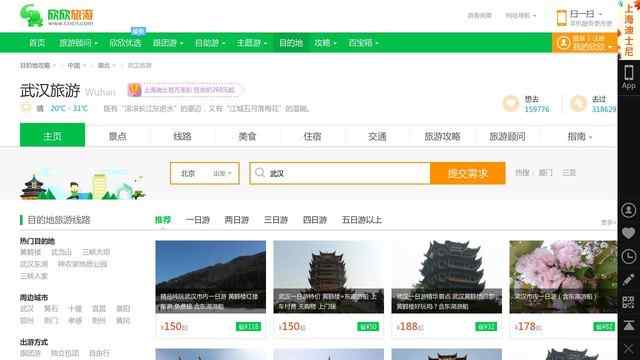640x360 pixels.
Task: Open the clock history icon in sidebar
Action: tap(629, 256)
